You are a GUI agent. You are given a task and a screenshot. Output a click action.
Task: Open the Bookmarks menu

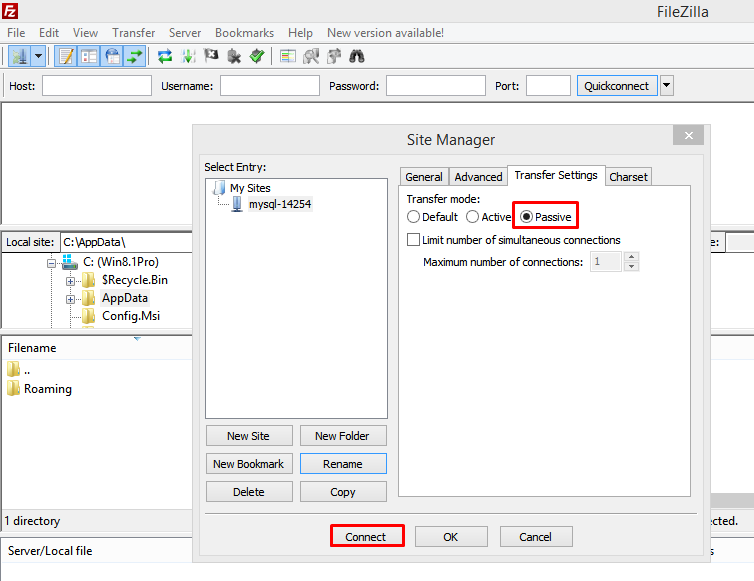(244, 33)
